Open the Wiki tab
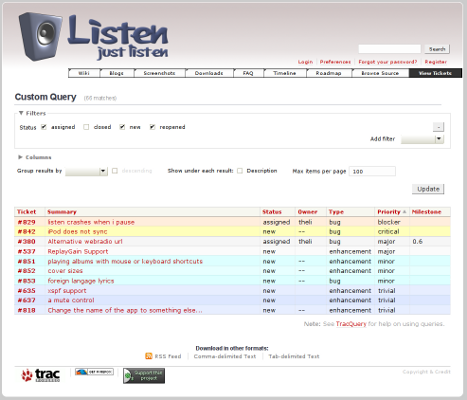 coord(84,73)
